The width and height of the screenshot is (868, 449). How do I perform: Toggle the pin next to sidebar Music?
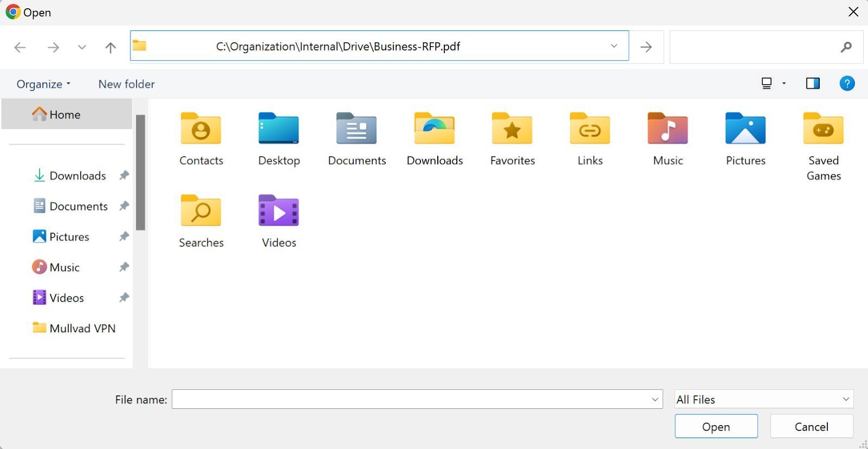(124, 267)
